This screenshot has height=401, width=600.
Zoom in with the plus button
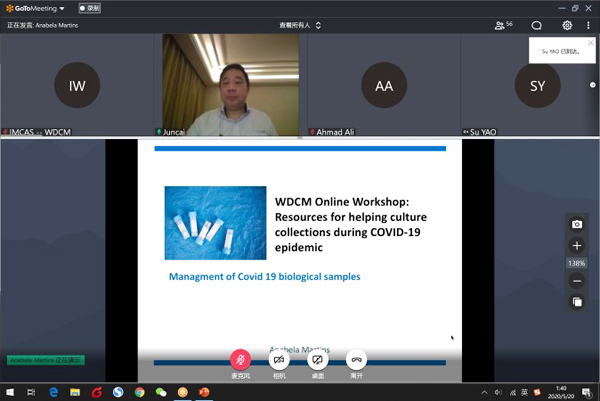pyautogui.click(x=577, y=246)
